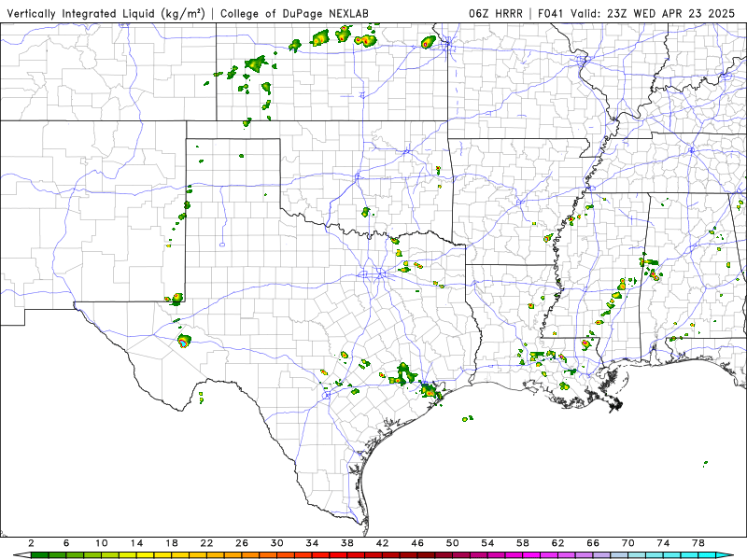Click the color scale label '18'
The height and width of the screenshot is (560, 747).
172,543
